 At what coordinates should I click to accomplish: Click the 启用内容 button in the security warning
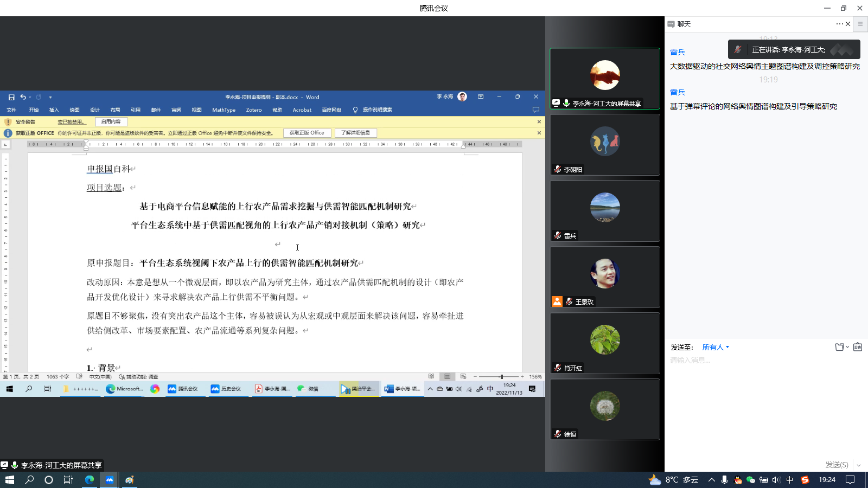[111, 122]
